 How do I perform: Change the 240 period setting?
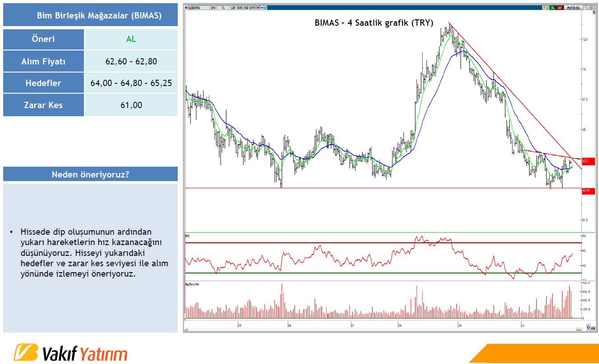click(x=213, y=8)
